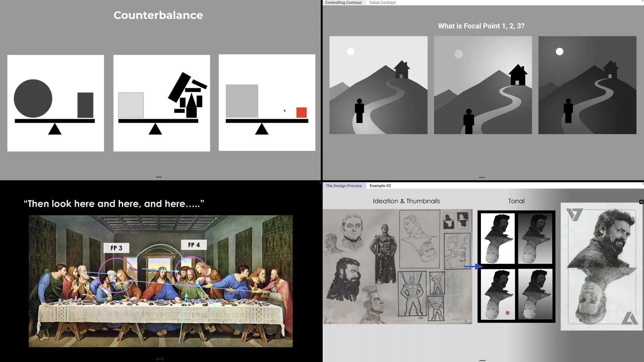Click the large dark circle on first seesaw
This screenshot has height=362, width=644.
pos(33,99)
